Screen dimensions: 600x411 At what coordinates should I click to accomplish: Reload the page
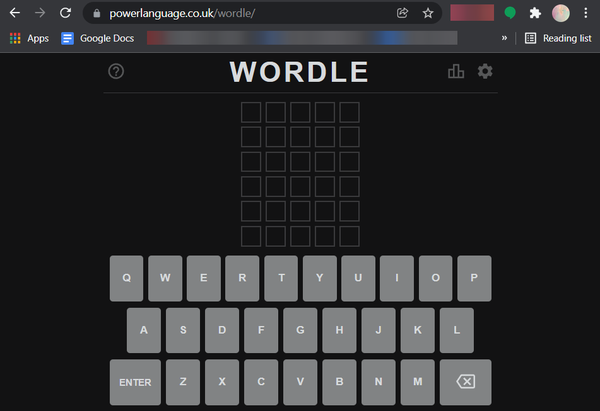tap(65, 13)
